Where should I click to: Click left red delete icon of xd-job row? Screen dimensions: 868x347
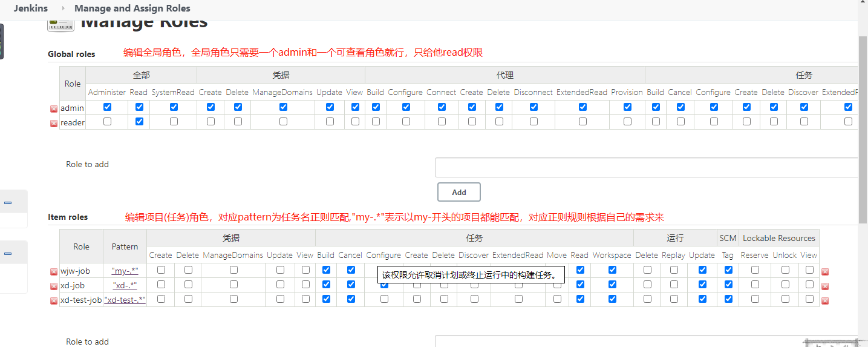pos(53,286)
